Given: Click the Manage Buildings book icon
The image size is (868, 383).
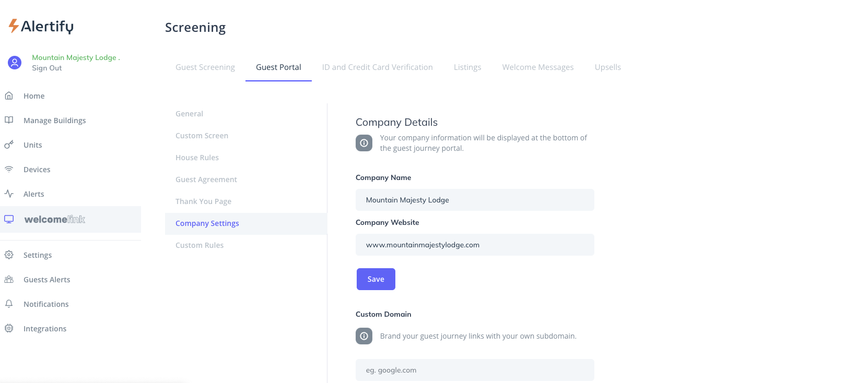Looking at the screenshot, I should [x=9, y=120].
